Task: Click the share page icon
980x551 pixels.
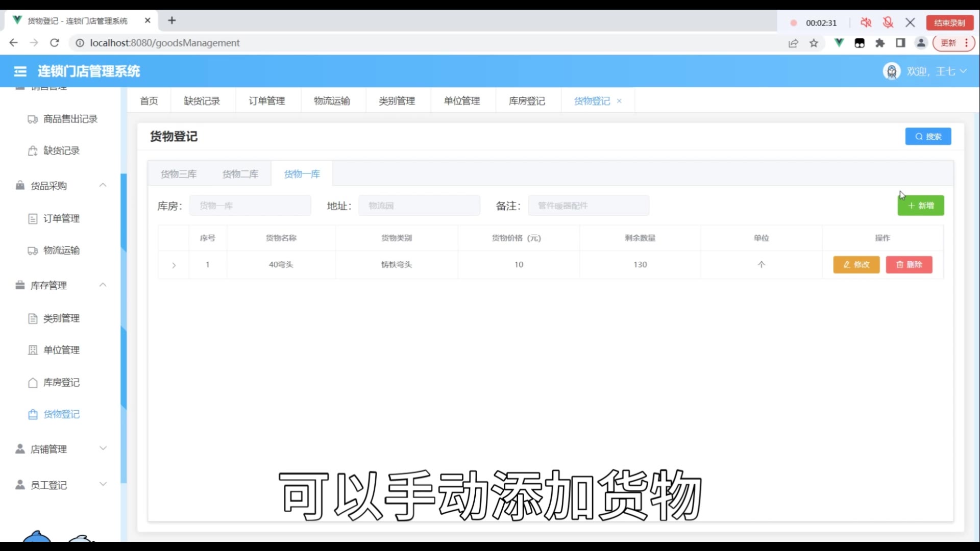Action: click(x=793, y=43)
